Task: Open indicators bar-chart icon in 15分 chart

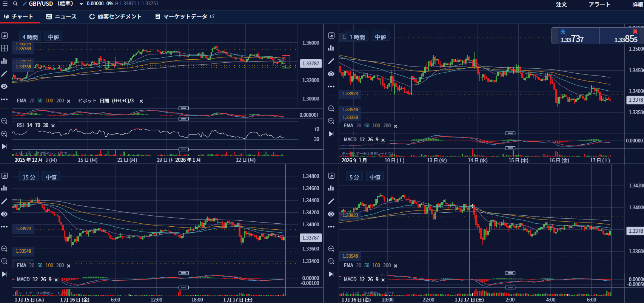Action: coord(4,188)
